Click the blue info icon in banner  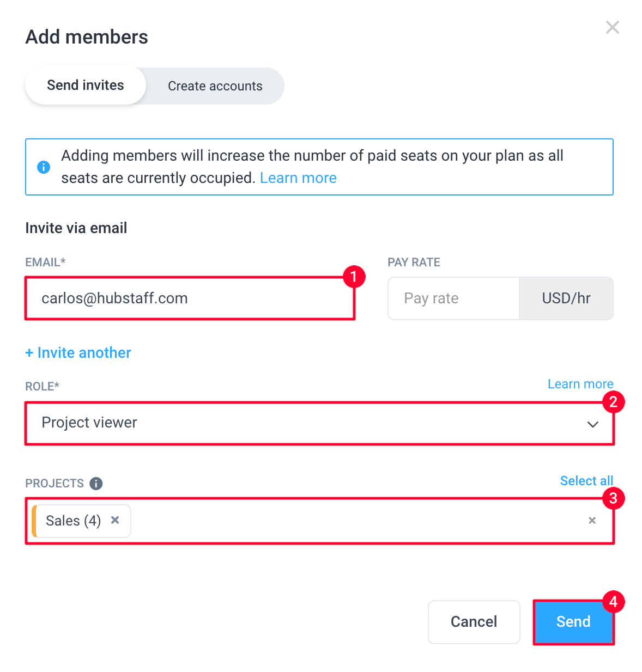44,167
